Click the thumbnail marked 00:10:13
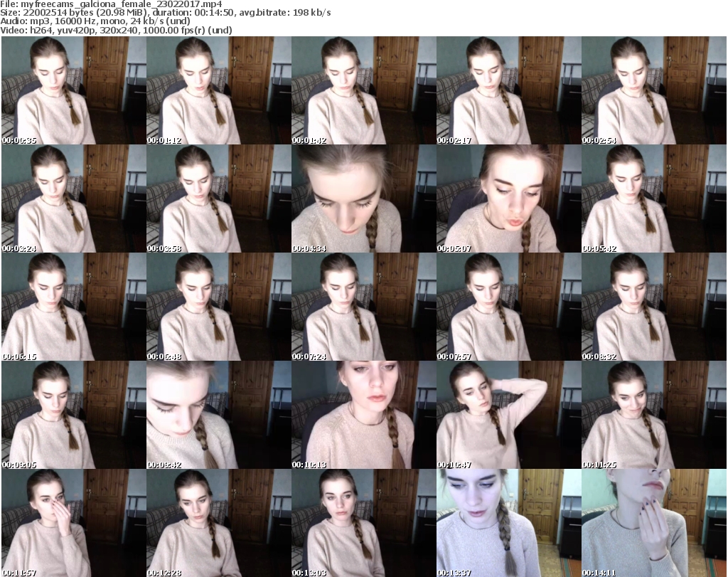728x577 pixels. coord(363,415)
